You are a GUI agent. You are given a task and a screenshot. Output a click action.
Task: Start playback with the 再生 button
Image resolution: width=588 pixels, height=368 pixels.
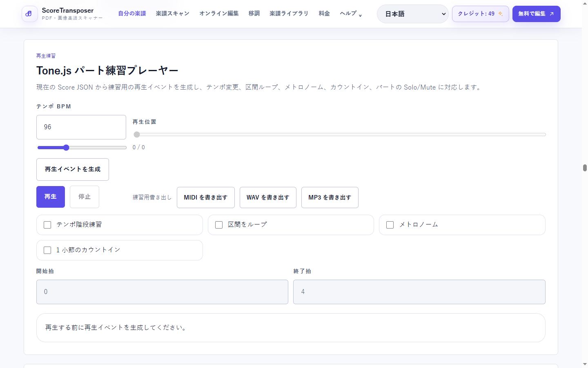click(x=51, y=197)
